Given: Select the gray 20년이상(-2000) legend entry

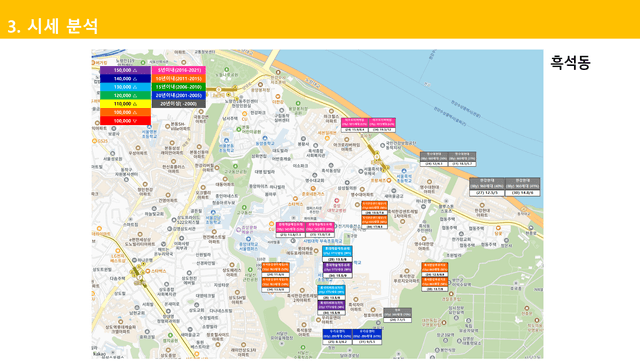Looking at the screenshot, I should click(x=179, y=104).
